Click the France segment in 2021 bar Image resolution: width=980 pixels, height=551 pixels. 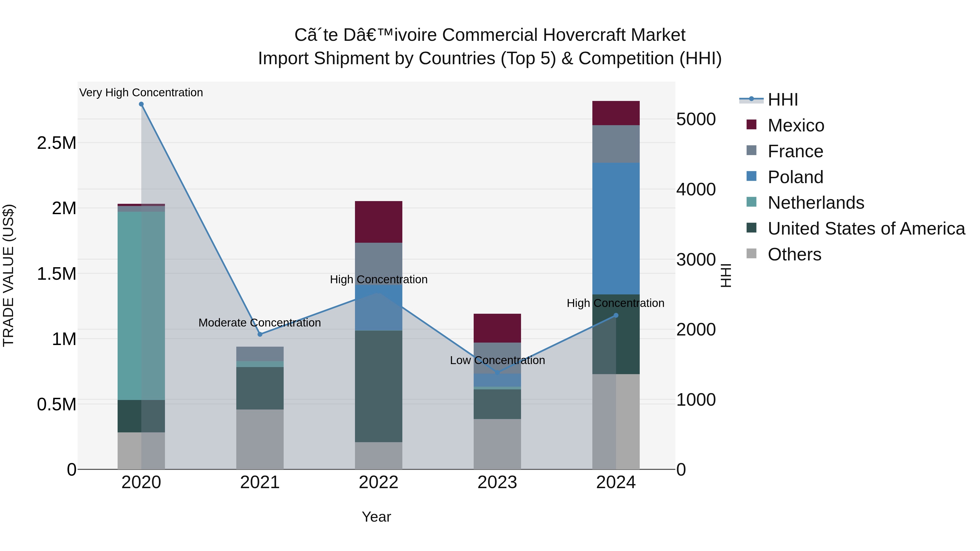click(x=260, y=354)
